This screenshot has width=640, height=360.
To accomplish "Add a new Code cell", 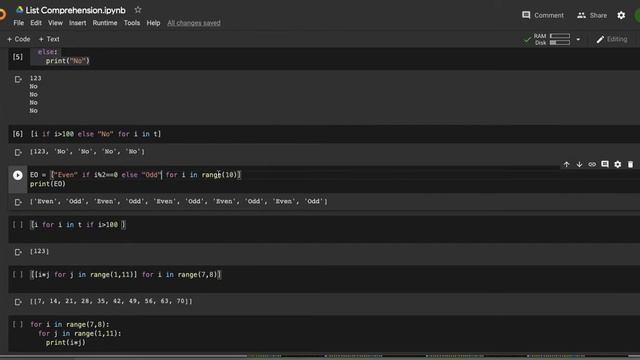I will click(18, 39).
